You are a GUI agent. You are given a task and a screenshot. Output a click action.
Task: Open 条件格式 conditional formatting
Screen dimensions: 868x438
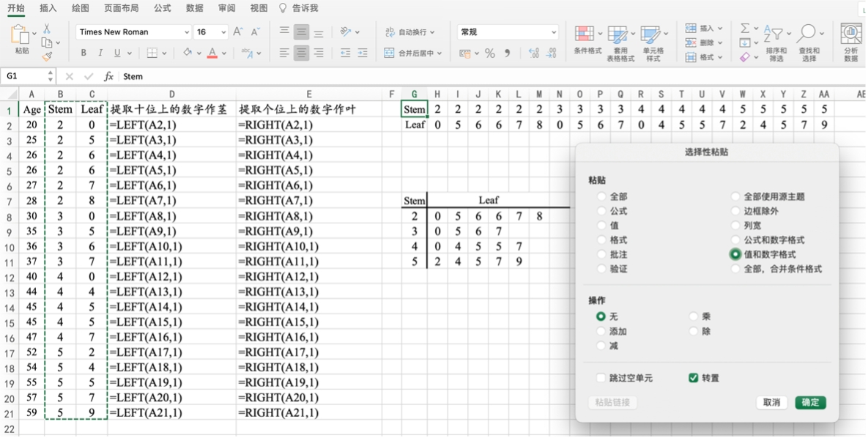point(586,42)
